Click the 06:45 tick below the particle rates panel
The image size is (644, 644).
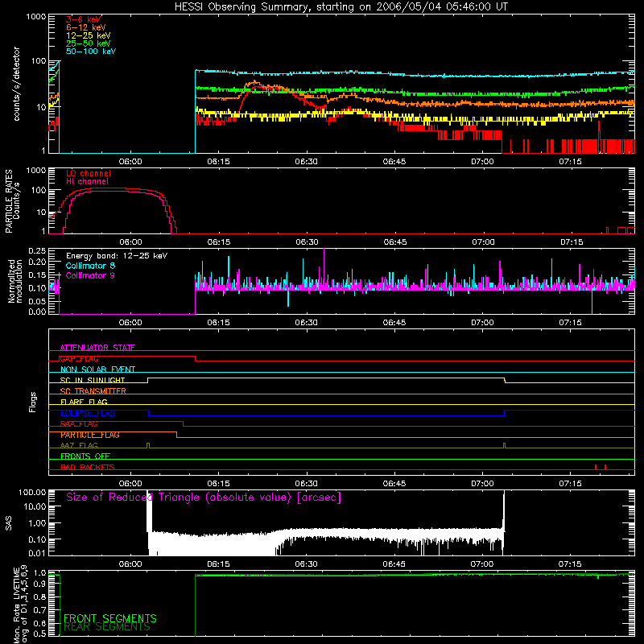[395, 242]
